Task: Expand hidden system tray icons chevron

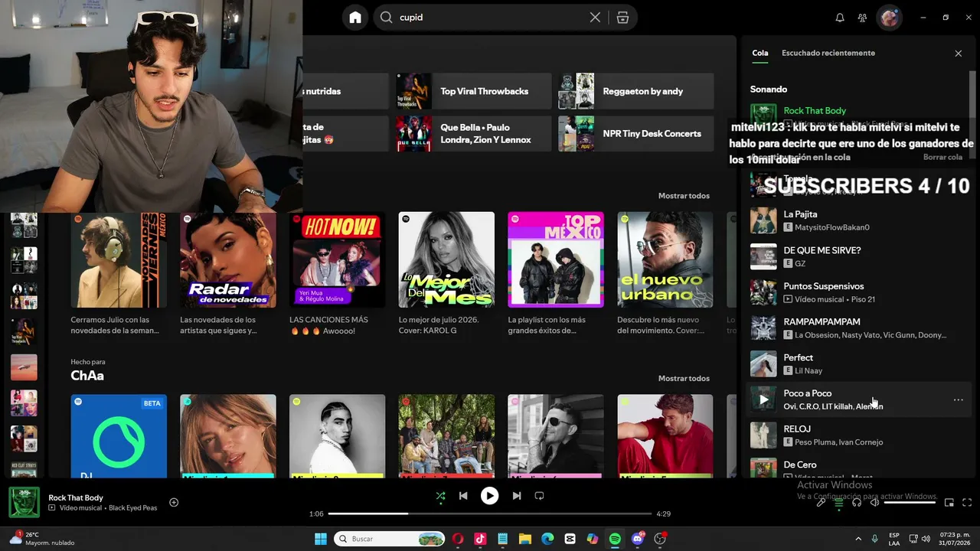Action: [857, 539]
